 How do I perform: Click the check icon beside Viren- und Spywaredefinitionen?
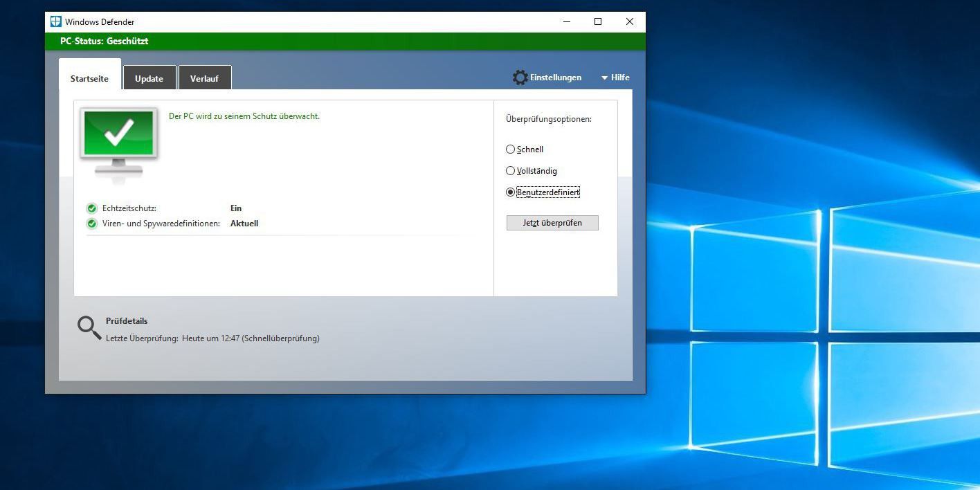[x=91, y=224]
